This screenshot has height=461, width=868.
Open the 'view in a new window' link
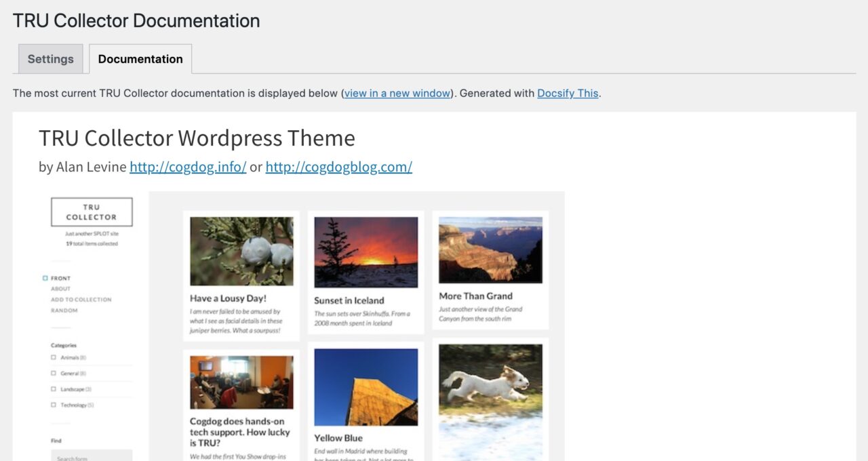coord(397,93)
